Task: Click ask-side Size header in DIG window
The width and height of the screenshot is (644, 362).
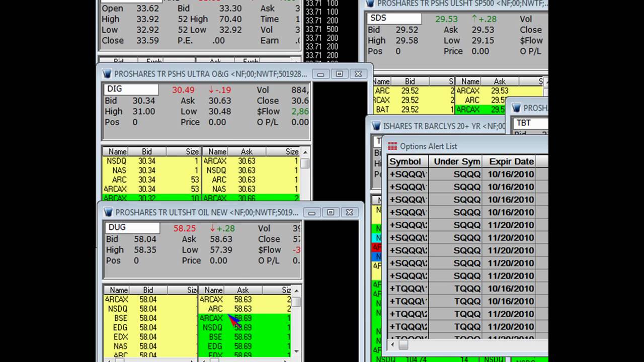Action: click(x=283, y=151)
